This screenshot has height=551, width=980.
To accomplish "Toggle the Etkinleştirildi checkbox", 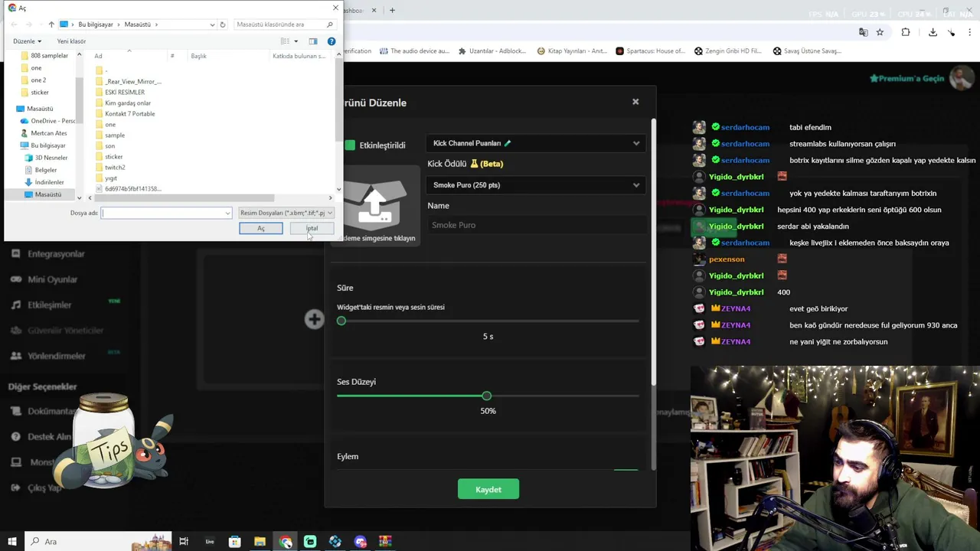I will click(x=350, y=145).
